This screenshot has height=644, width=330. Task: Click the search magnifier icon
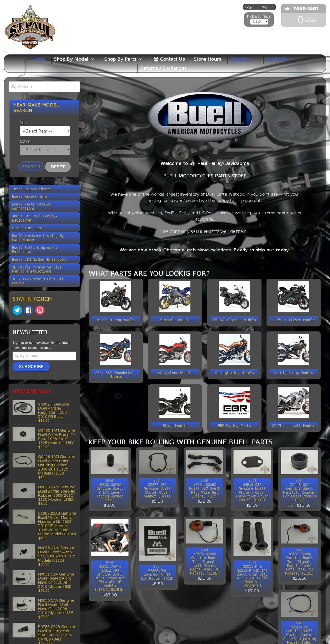pyautogui.click(x=14, y=87)
